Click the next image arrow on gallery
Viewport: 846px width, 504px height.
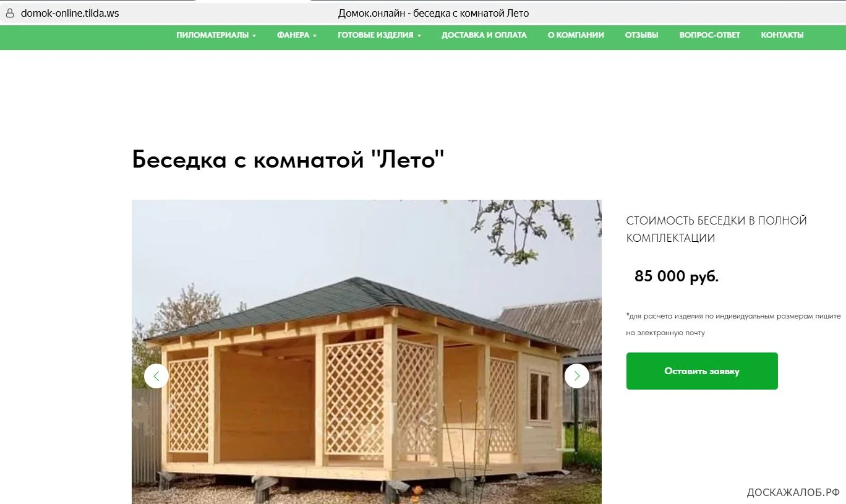(577, 376)
